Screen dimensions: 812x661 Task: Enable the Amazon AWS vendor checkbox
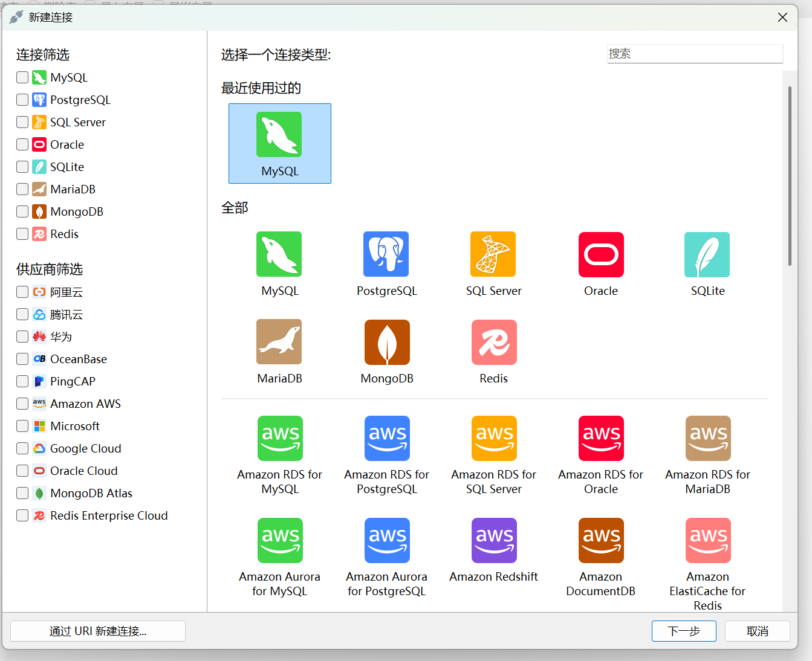click(22, 404)
